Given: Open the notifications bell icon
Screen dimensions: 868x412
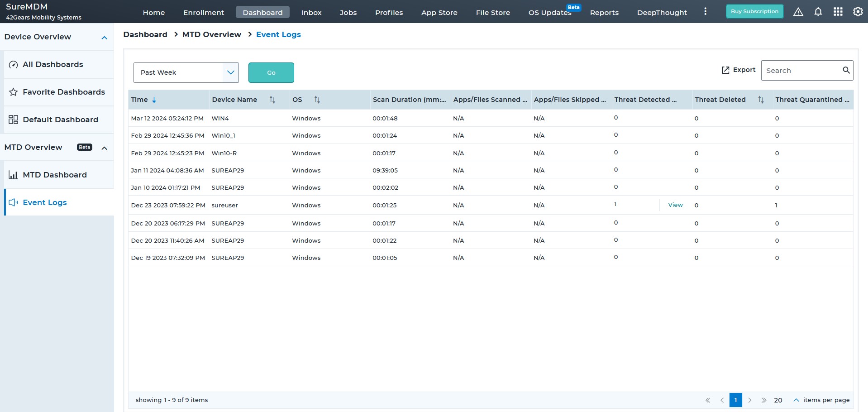Looking at the screenshot, I should 818,12.
